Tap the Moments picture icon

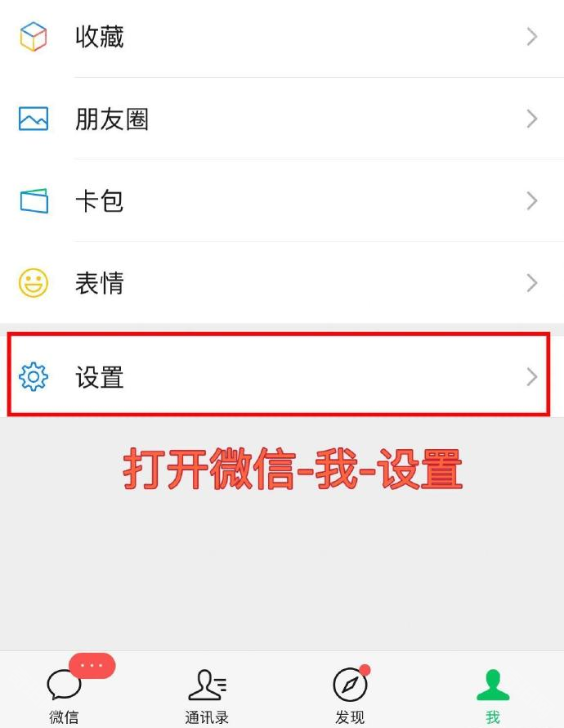[x=33, y=119]
